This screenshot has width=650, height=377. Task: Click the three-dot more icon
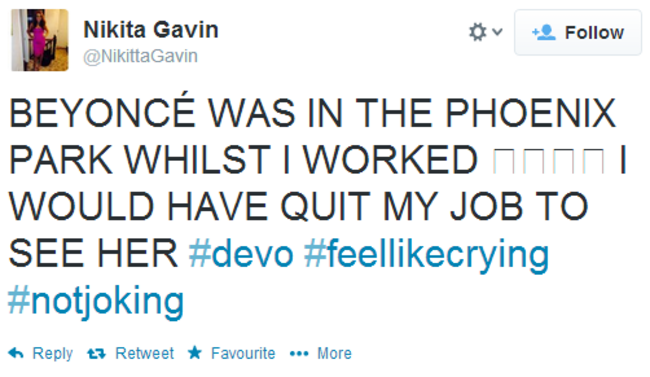click(x=299, y=354)
